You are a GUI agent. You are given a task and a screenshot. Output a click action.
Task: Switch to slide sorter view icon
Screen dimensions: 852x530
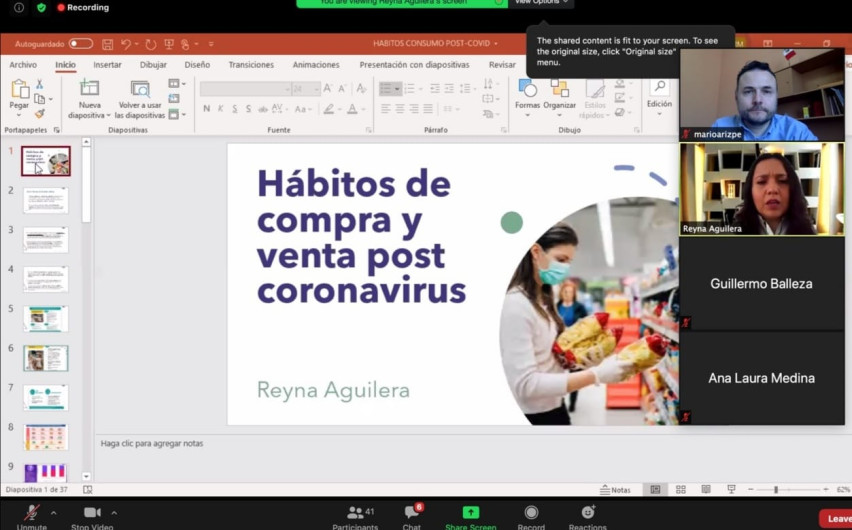pyautogui.click(x=680, y=490)
